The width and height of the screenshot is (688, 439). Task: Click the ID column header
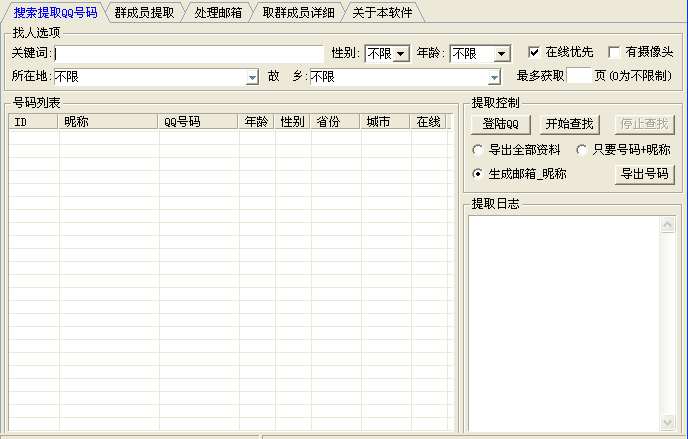33,121
